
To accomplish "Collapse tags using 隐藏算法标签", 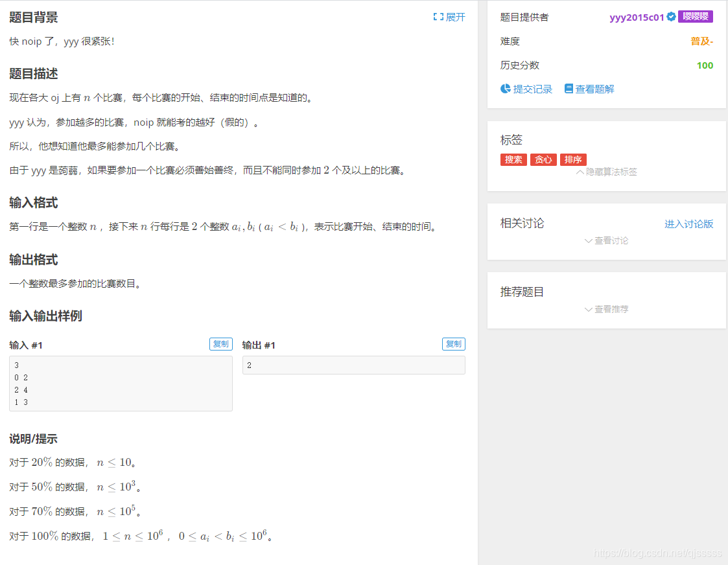I will (606, 172).
